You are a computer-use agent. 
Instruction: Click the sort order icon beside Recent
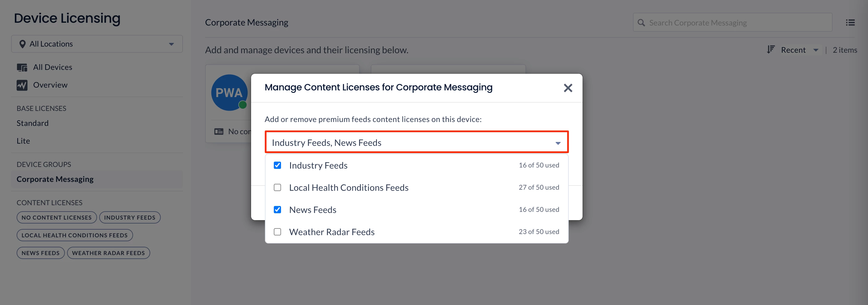point(771,50)
